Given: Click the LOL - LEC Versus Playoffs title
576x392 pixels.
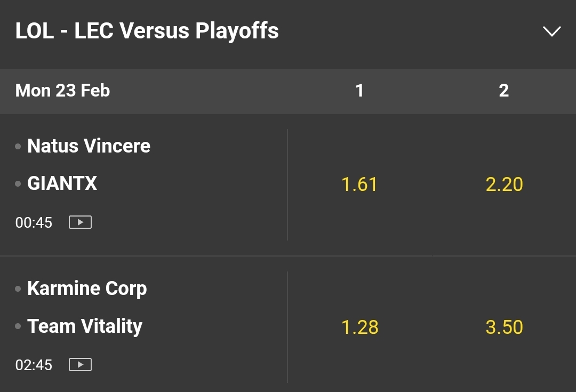Looking at the screenshot, I should point(147,31).
